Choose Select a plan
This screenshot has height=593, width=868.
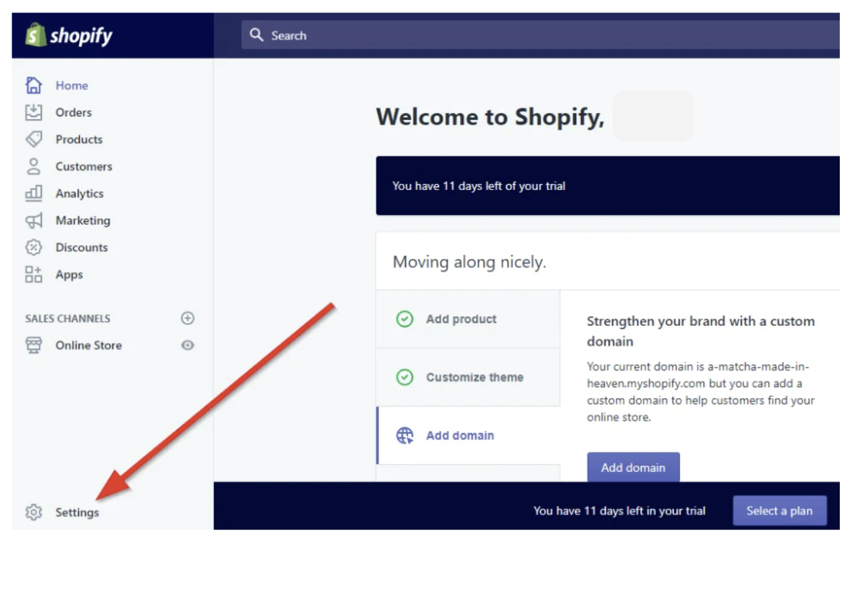[x=779, y=510]
